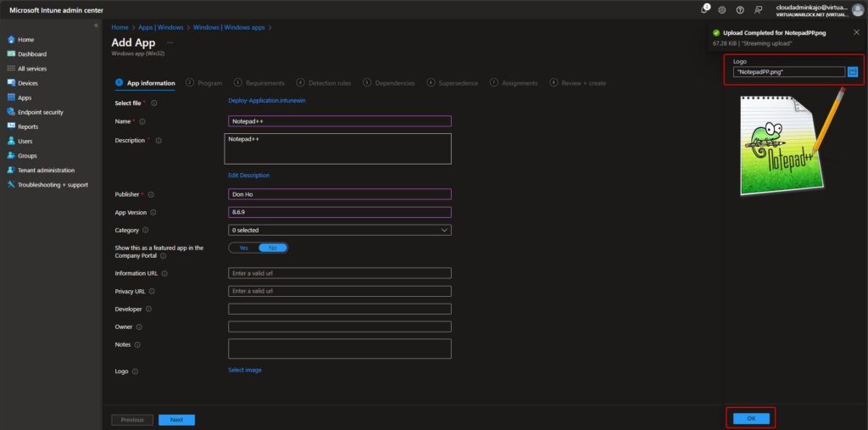868x430 pixels.
Task: Open portal settings gear icon
Action: coord(722,10)
